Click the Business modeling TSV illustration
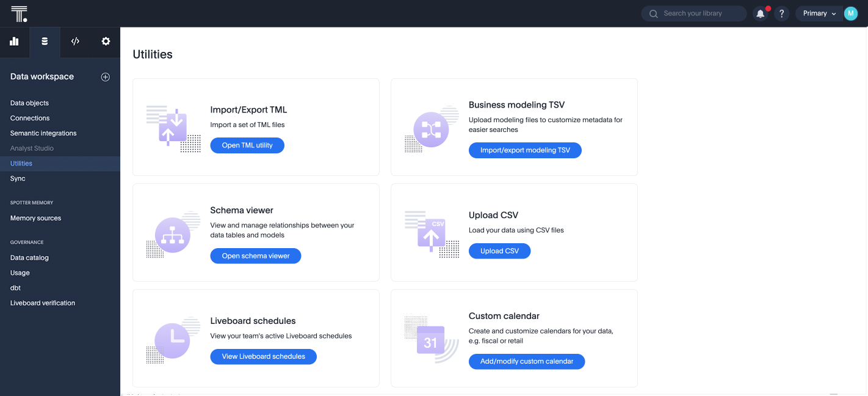Image resolution: width=868 pixels, height=396 pixels. pos(432,129)
